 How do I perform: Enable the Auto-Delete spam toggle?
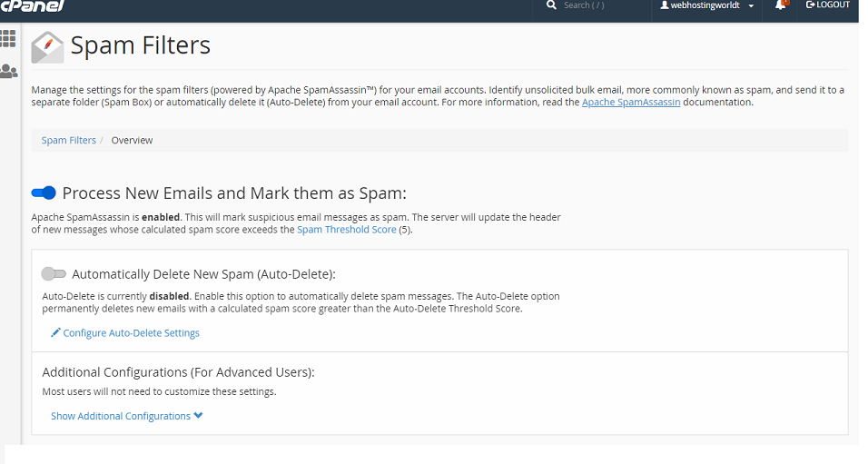click(54, 273)
